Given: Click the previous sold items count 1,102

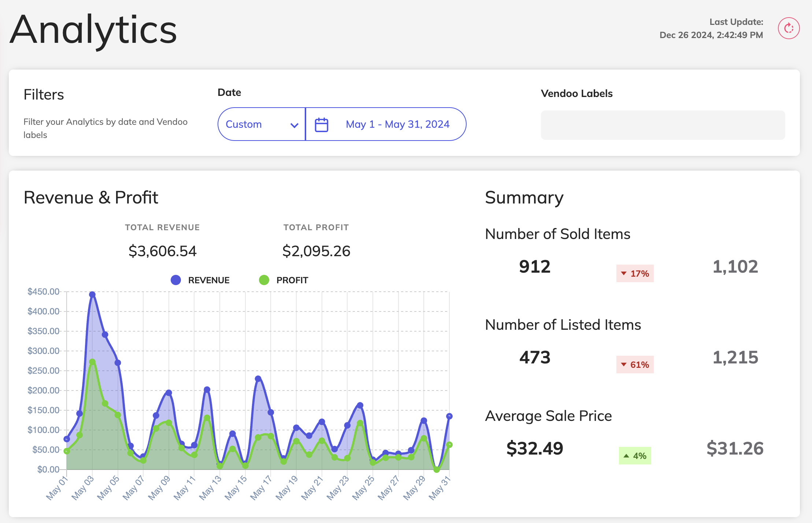Looking at the screenshot, I should click(x=735, y=266).
